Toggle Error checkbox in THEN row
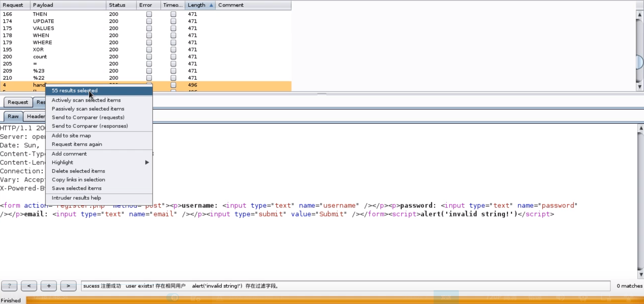 (x=149, y=14)
